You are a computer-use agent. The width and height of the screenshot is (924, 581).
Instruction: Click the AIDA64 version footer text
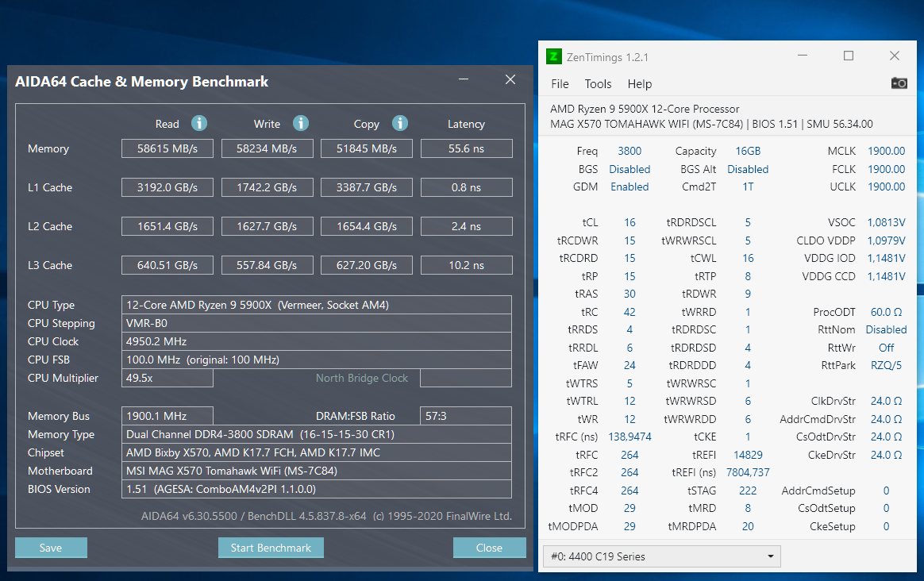click(326, 516)
